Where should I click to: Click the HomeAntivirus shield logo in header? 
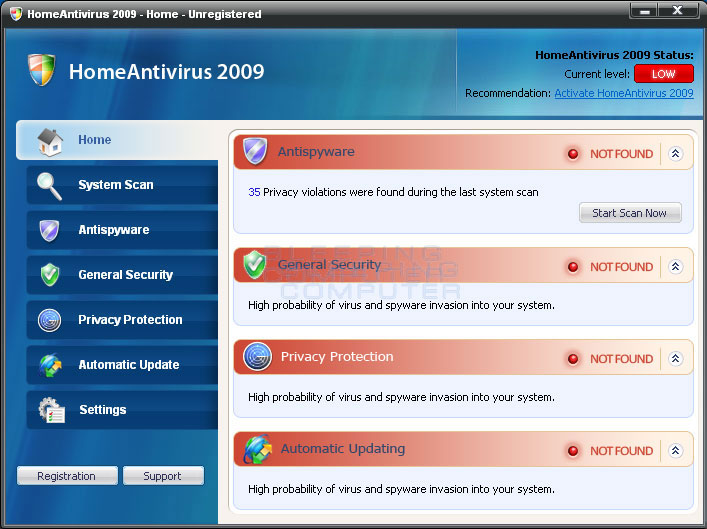[x=41, y=69]
